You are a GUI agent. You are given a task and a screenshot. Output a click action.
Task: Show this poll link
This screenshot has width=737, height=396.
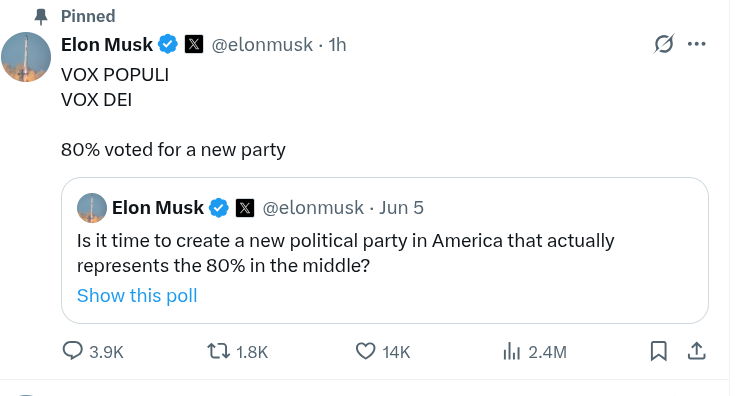pos(137,295)
